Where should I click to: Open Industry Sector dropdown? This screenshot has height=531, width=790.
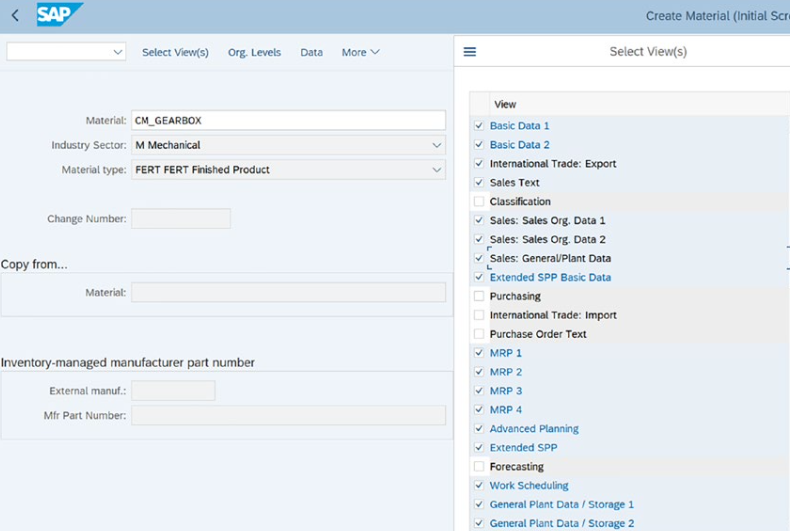436,145
